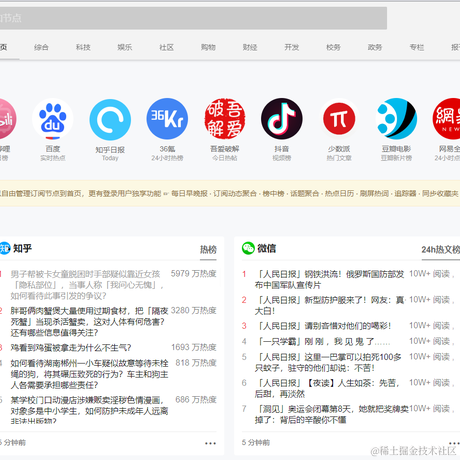Open WeChat article 一只学霸 刚刚我见鬼了
Image resolution: width=460 pixels, height=460 pixels.
click(x=323, y=341)
